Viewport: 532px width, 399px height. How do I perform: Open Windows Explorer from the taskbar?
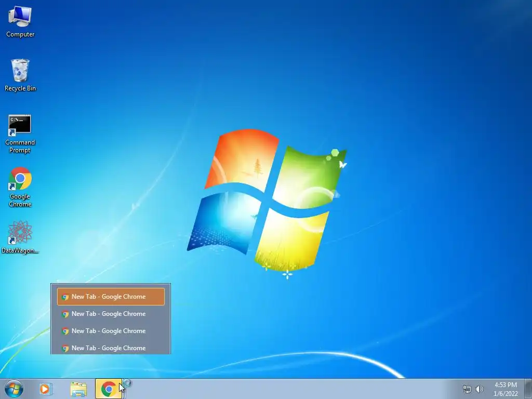78,389
